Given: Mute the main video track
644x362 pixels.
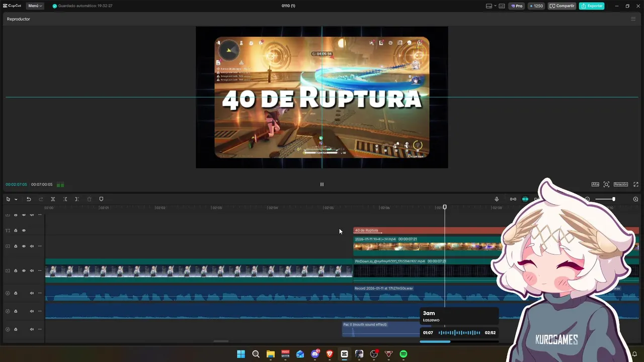Looking at the screenshot, I should coord(32,270).
